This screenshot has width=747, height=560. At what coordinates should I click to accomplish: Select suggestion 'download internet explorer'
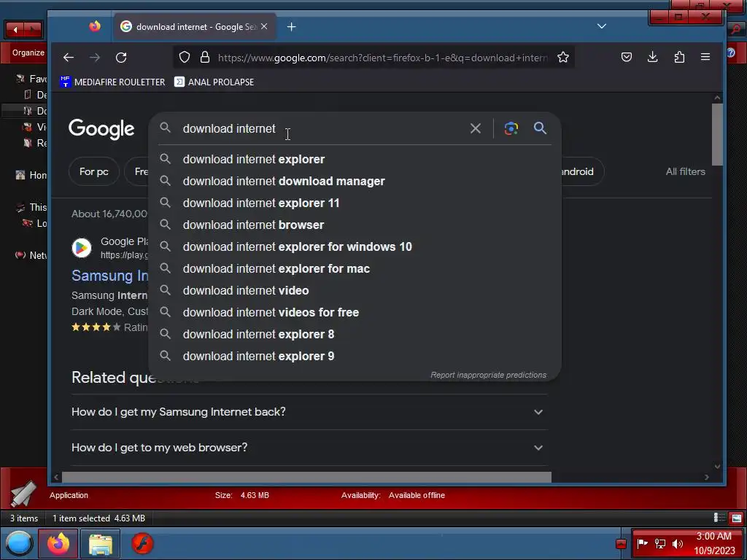(x=355, y=159)
